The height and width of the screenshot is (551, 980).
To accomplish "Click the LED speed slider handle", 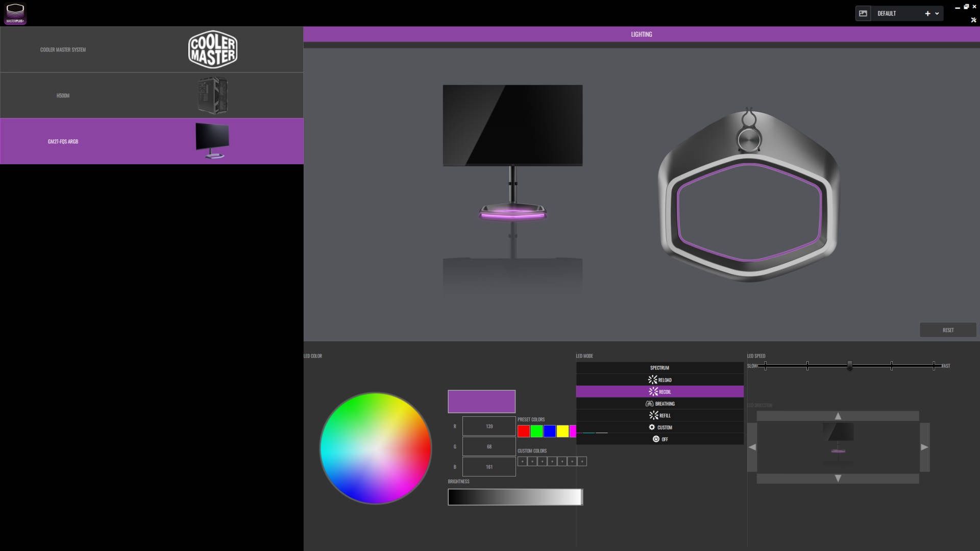I will [x=850, y=366].
